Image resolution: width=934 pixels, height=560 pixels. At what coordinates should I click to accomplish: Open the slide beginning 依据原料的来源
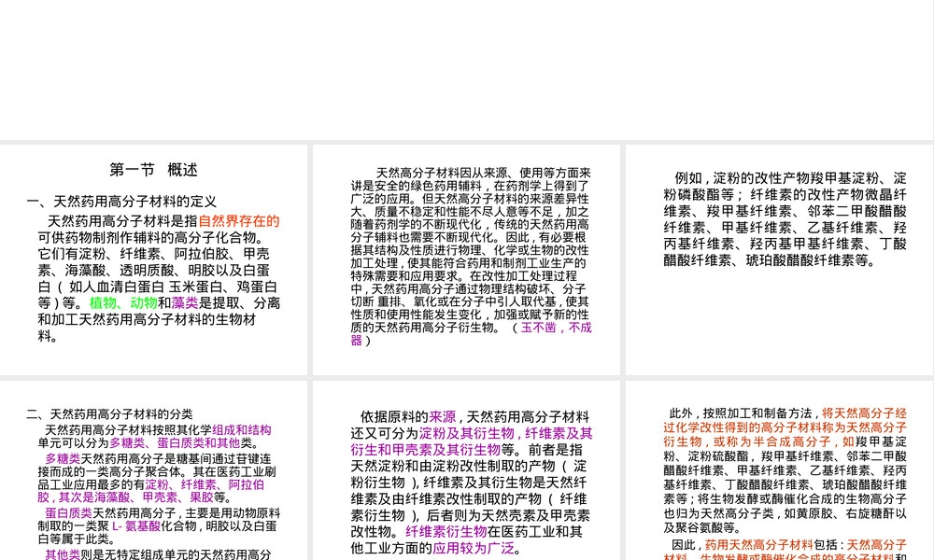[466, 470]
